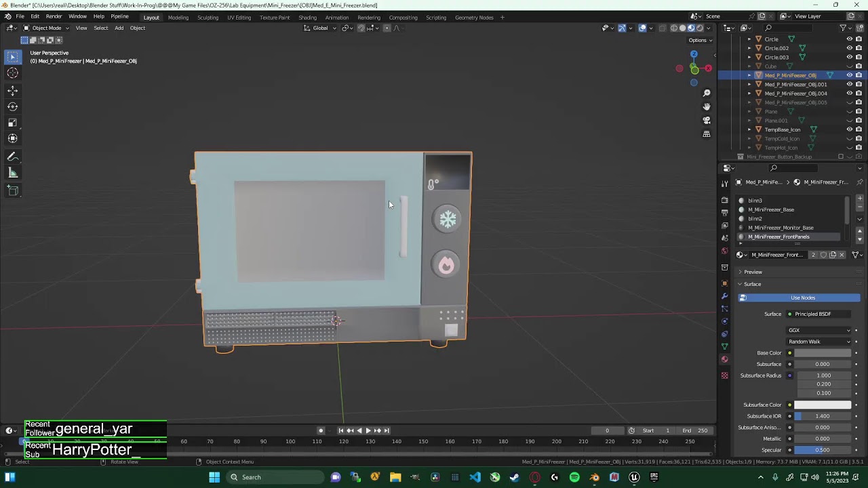The height and width of the screenshot is (488, 868).
Task: Open Object Data mesh properties tab
Action: [x=724, y=346]
